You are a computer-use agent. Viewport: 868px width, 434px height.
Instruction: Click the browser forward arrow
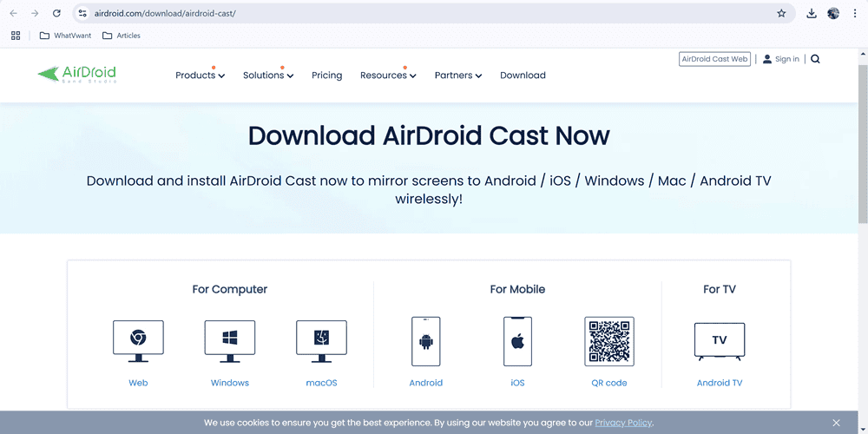point(35,13)
